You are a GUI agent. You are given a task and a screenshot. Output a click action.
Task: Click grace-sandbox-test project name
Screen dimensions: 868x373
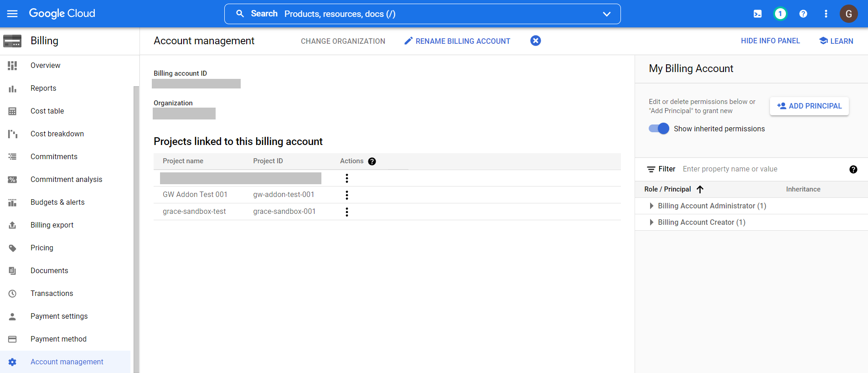[x=194, y=211]
